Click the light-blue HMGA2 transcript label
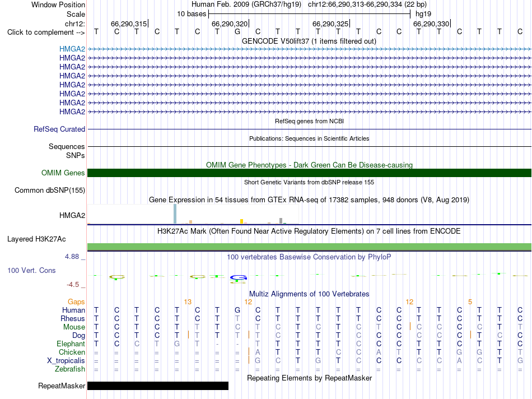532x399 pixels. click(x=72, y=49)
